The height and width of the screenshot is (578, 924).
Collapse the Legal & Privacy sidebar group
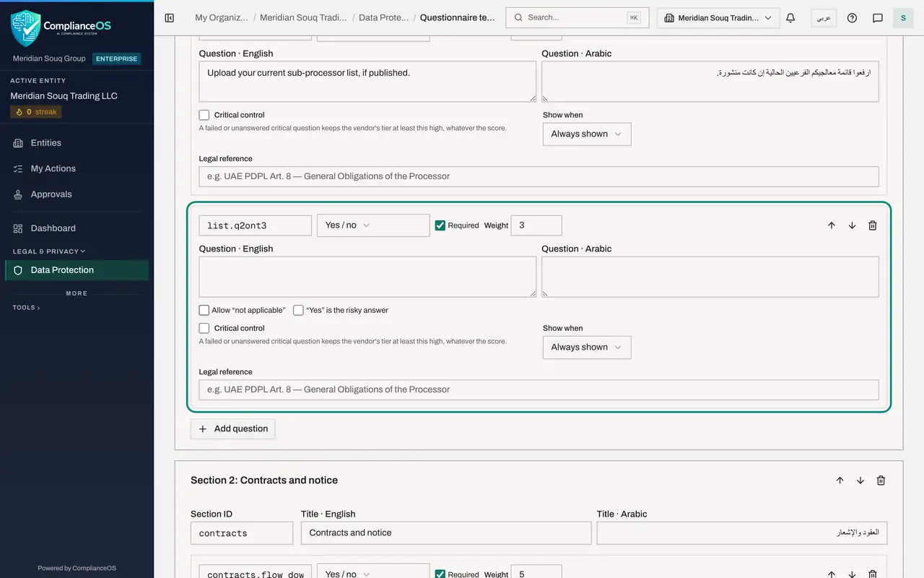(49, 251)
